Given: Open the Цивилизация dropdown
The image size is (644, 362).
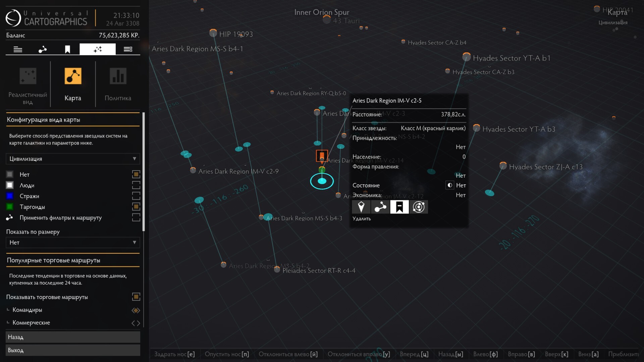Looking at the screenshot, I should coord(73,159).
